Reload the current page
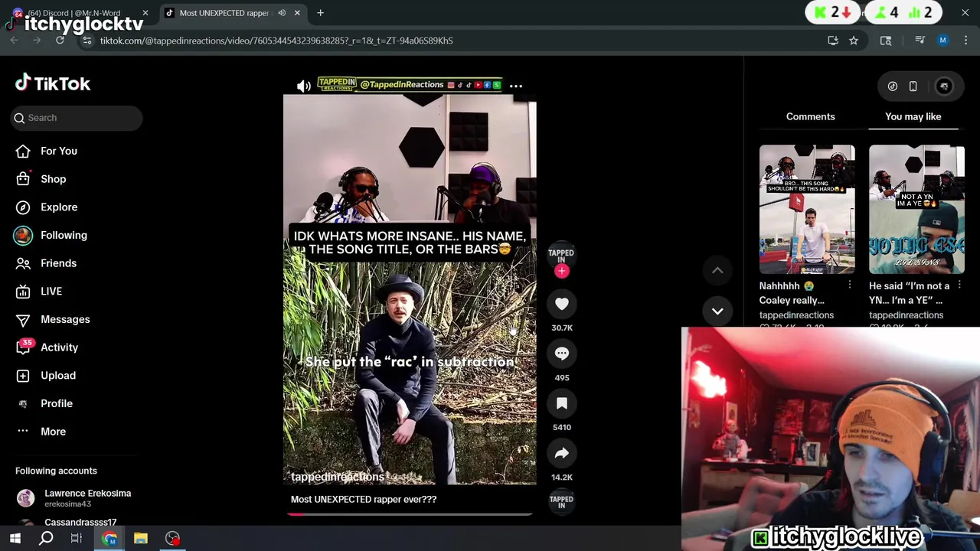Image resolution: width=980 pixels, height=551 pixels. coord(60,41)
